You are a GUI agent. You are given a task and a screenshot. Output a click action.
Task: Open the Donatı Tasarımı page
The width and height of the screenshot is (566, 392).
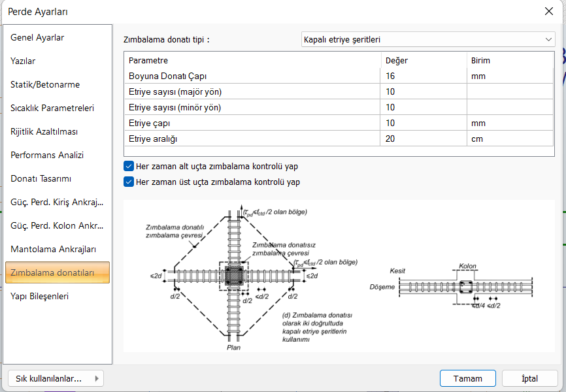(x=41, y=179)
